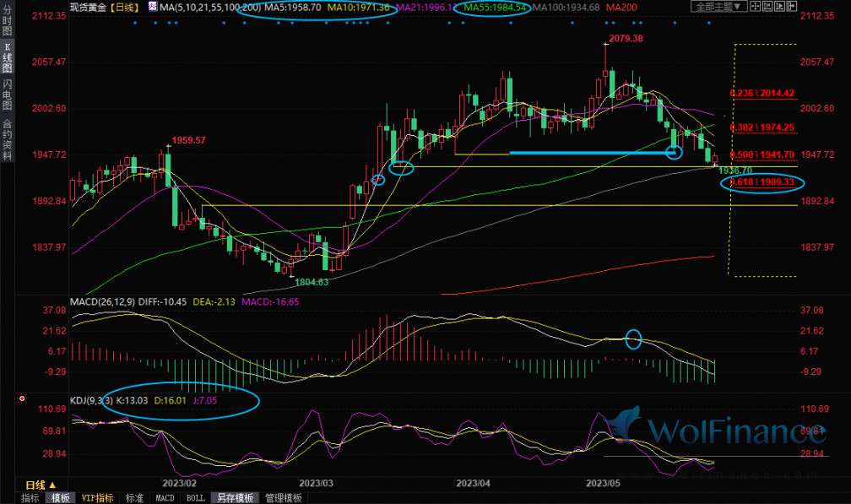Click the MACD:-16.65 value
This screenshot has height=504, width=851.
click(270, 301)
